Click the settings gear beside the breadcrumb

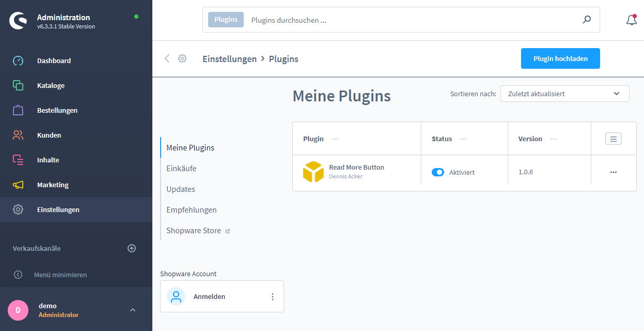(182, 58)
